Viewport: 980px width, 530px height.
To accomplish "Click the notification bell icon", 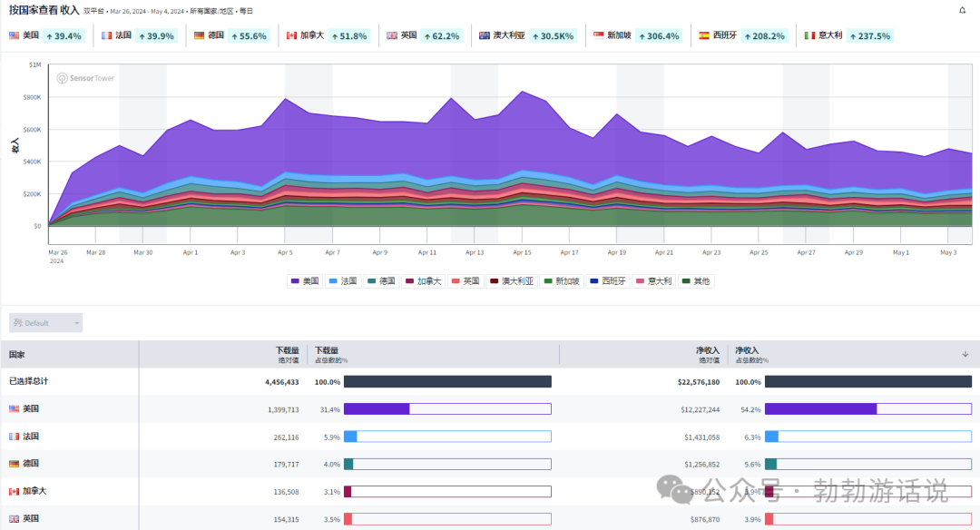I will [963, 11].
